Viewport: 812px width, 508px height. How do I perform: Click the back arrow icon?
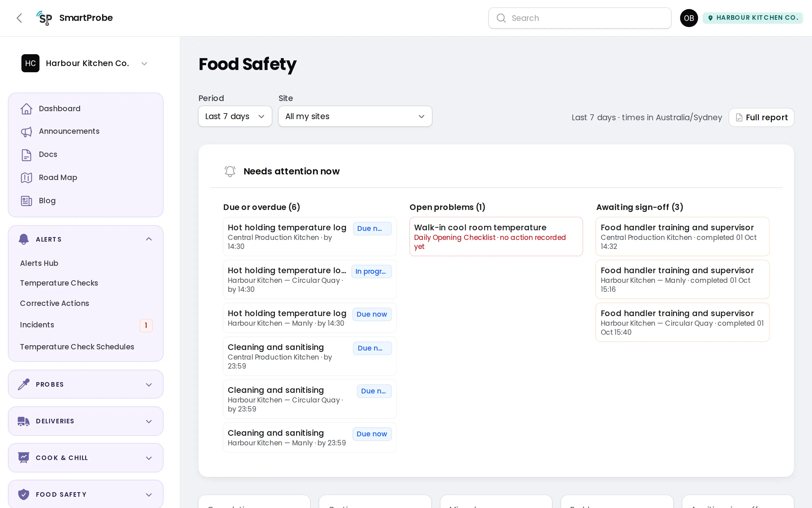point(19,18)
